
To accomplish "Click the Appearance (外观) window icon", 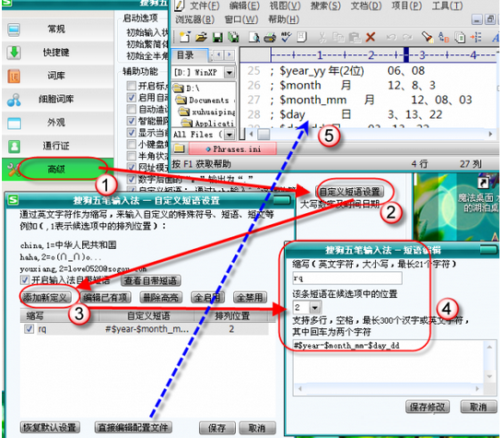I will [14, 124].
